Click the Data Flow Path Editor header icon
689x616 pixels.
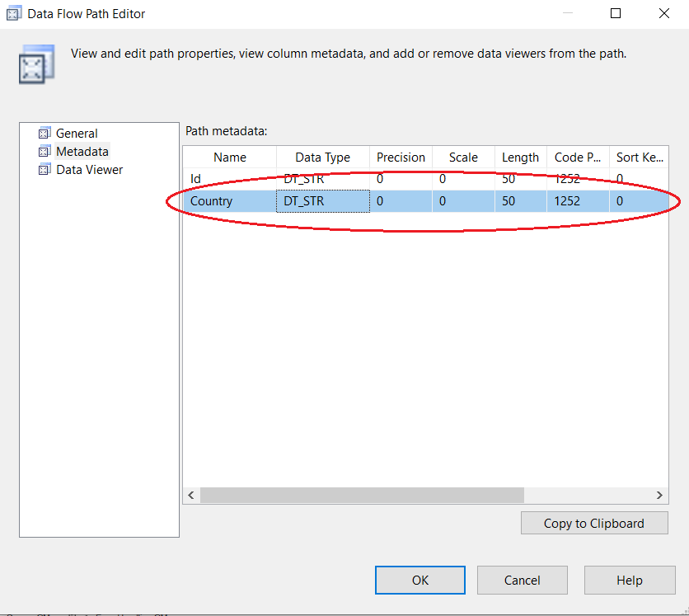tap(36, 64)
